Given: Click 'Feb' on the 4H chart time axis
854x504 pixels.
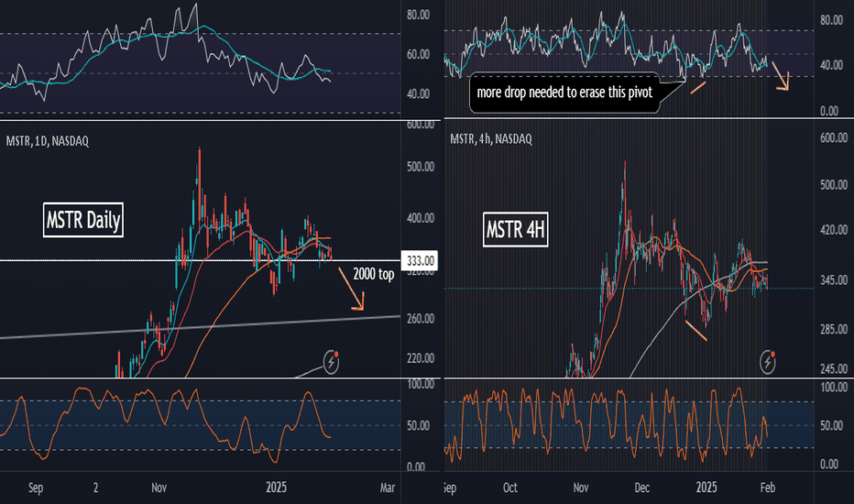Looking at the screenshot, I should pos(767,488).
